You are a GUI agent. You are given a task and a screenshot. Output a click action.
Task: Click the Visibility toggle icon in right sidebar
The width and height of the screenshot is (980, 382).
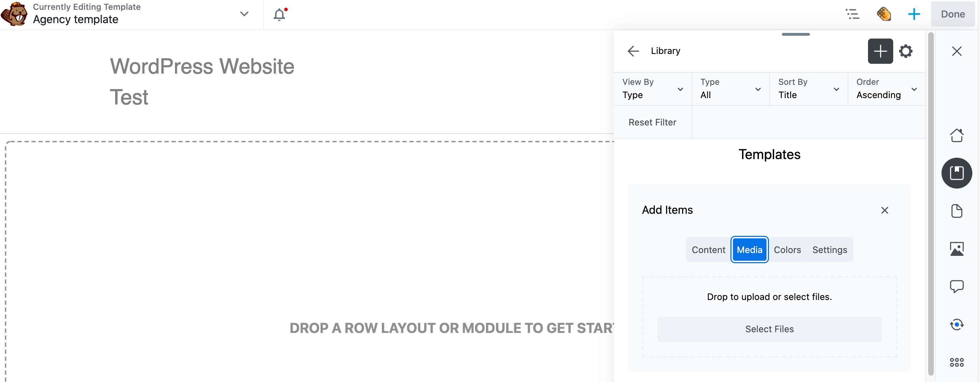tap(957, 325)
